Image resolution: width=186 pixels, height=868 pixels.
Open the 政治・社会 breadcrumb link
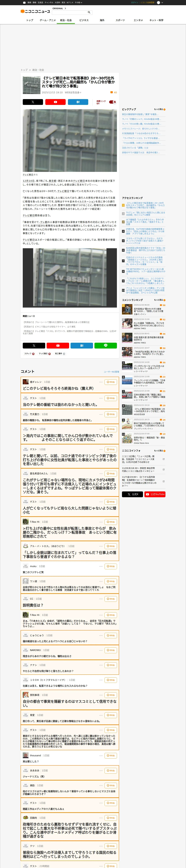click(x=38, y=70)
